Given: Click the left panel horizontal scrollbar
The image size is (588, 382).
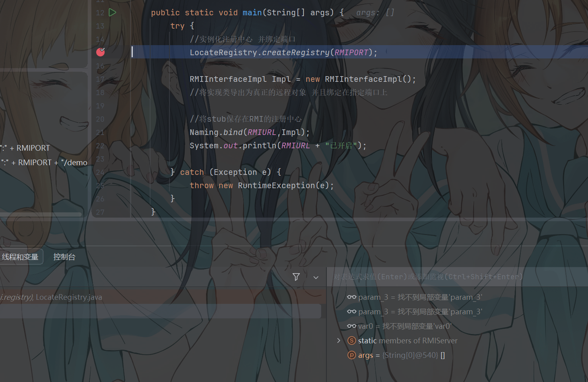Looking at the screenshot, I should tap(41, 214).
